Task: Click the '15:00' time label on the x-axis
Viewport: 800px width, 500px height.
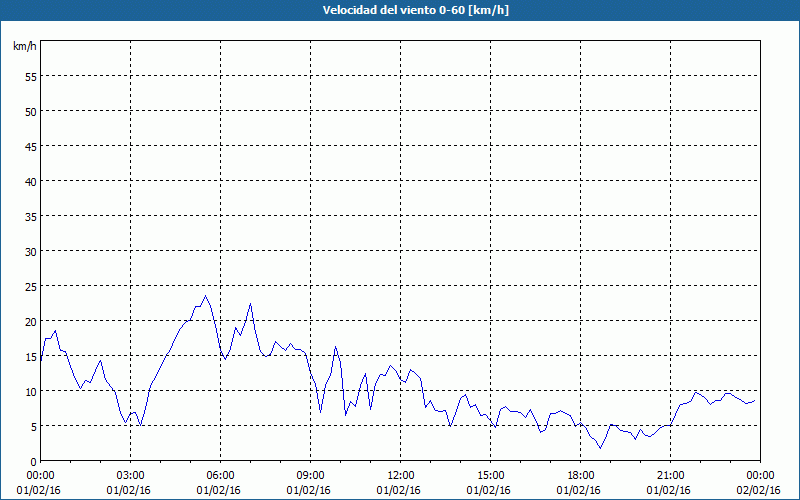Action: (491, 476)
